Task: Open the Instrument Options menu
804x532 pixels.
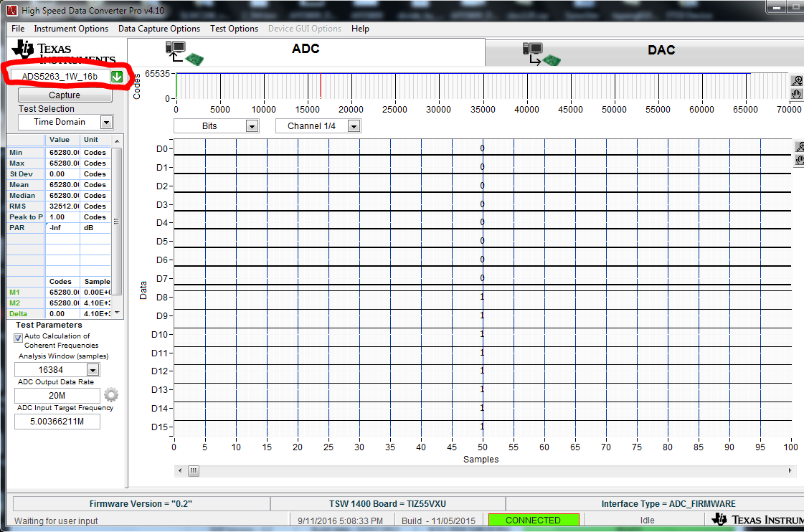Action: pos(71,29)
